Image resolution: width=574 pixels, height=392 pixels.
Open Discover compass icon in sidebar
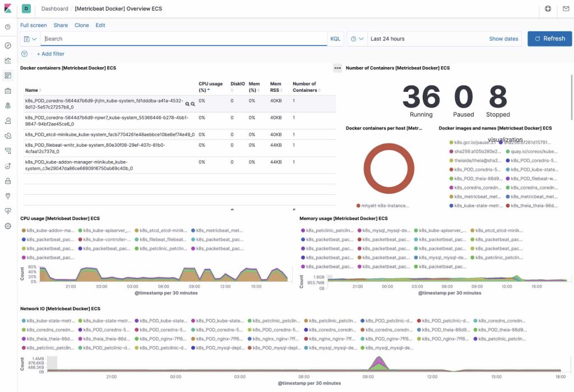[8, 45]
